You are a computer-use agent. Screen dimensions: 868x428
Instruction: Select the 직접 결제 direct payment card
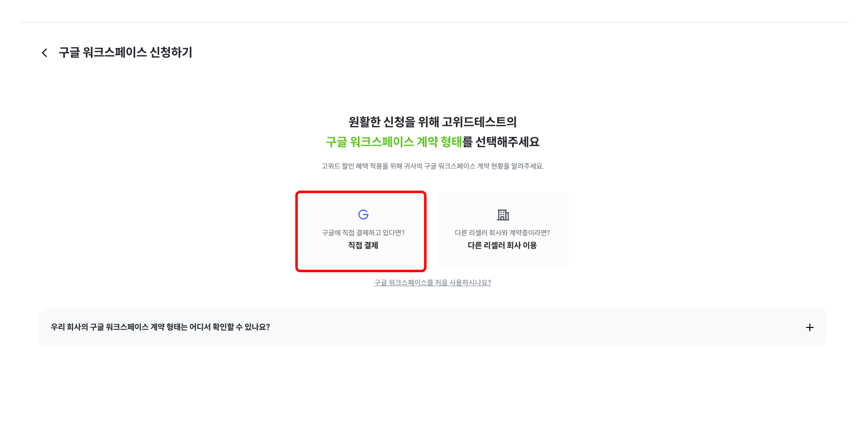point(361,231)
